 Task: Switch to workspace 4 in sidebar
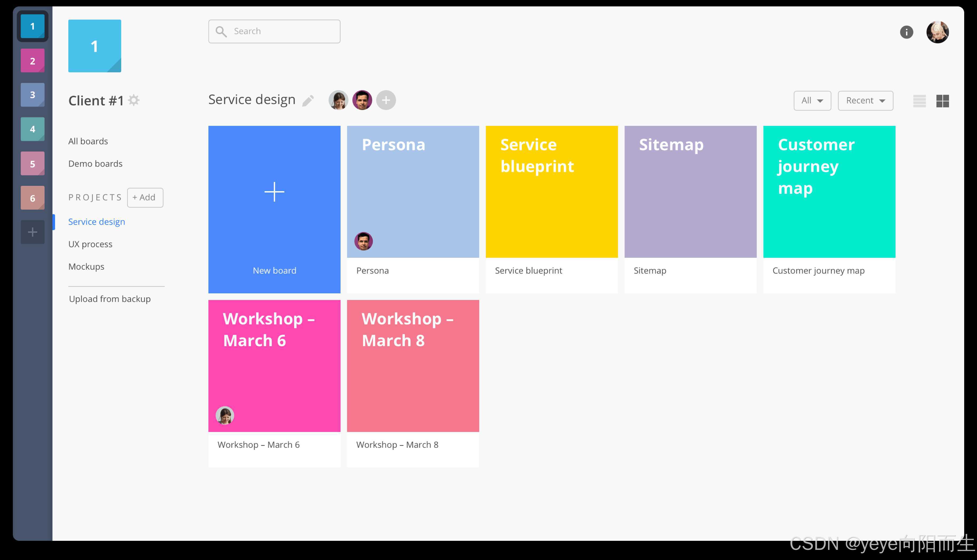[33, 129]
